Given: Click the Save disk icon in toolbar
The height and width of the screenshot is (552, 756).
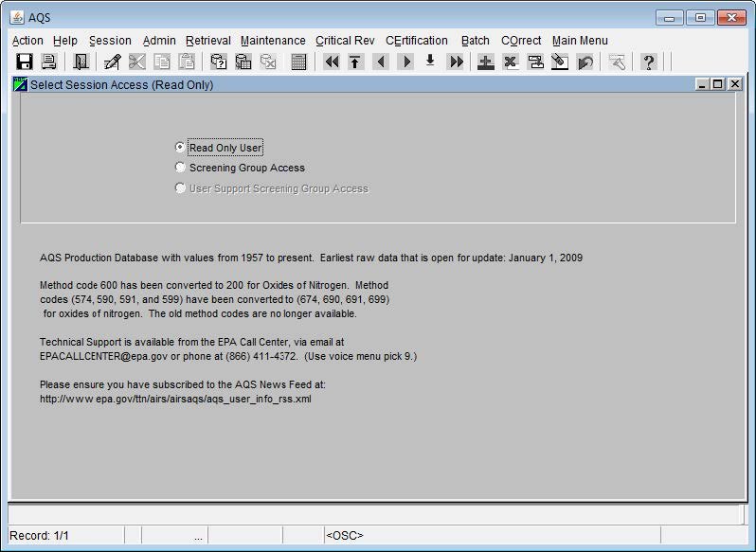Looking at the screenshot, I should click(x=25, y=62).
